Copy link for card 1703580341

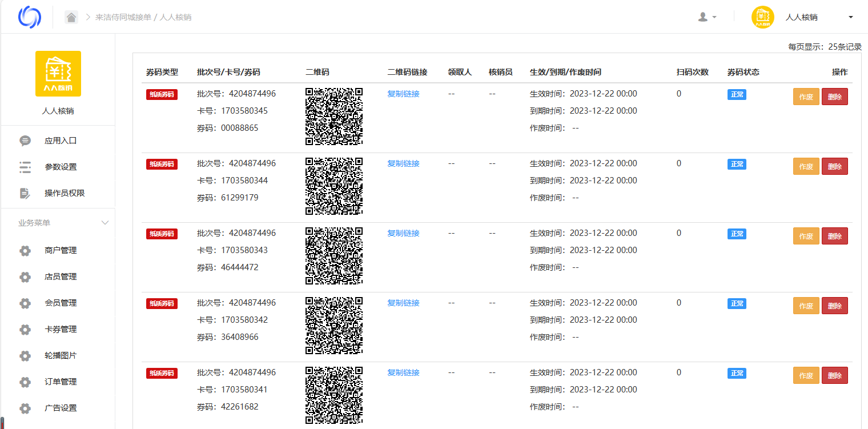403,372
